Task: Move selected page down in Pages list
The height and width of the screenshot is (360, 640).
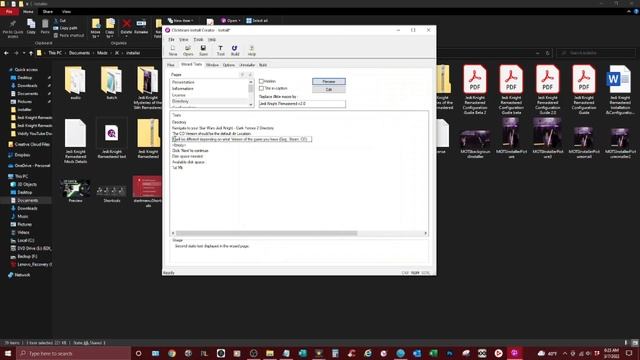Action: pos(250,75)
